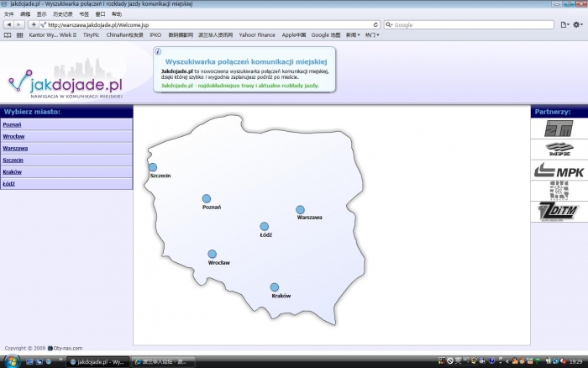This screenshot has width=588, height=368.
Task: Click the jakdojade.pl logo
Action: pyautogui.click(x=66, y=83)
